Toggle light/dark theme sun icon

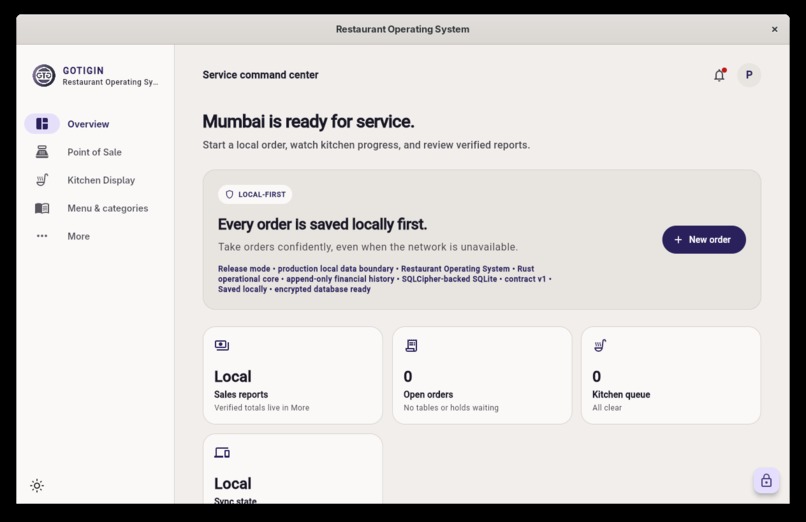point(37,486)
